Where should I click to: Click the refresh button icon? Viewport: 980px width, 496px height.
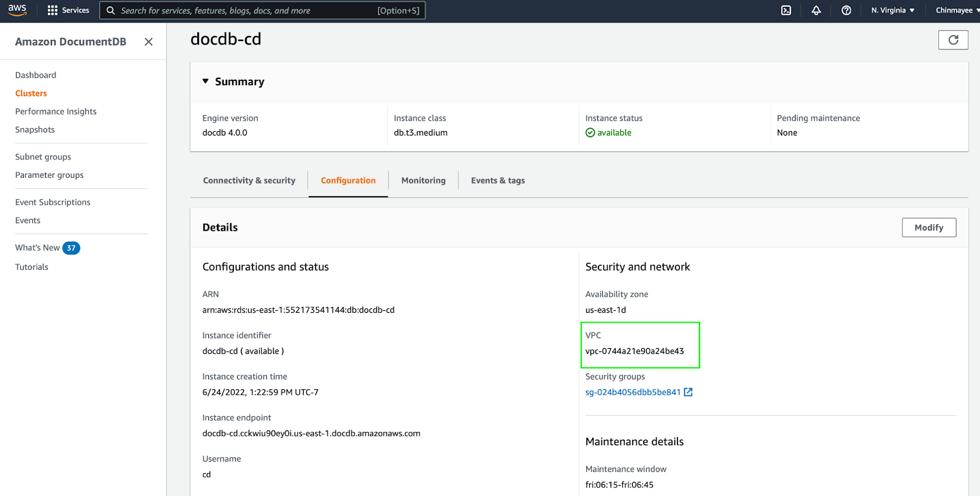(953, 40)
